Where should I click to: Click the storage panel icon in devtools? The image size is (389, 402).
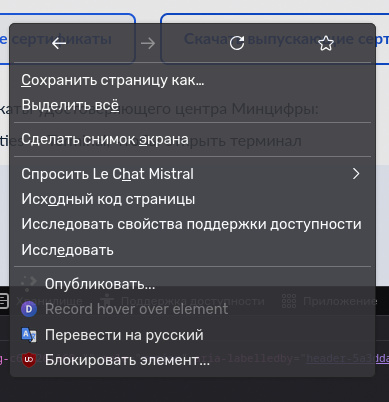4,301
